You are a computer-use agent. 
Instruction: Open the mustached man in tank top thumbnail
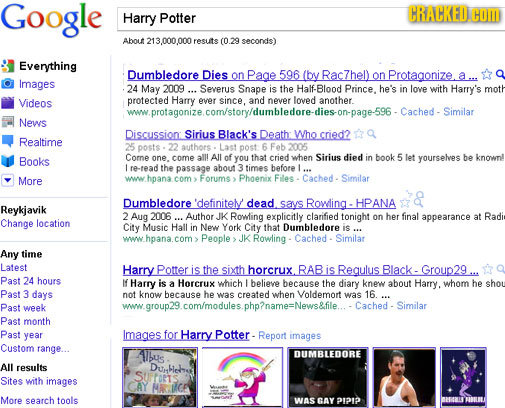404,377
